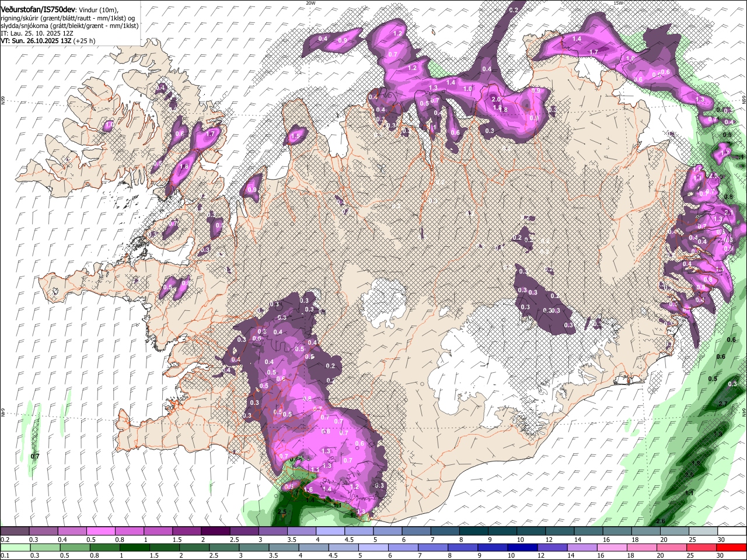Pick the top-row legend swatch between 12 and 14
This screenshot has width=747, height=560.
tap(560, 531)
